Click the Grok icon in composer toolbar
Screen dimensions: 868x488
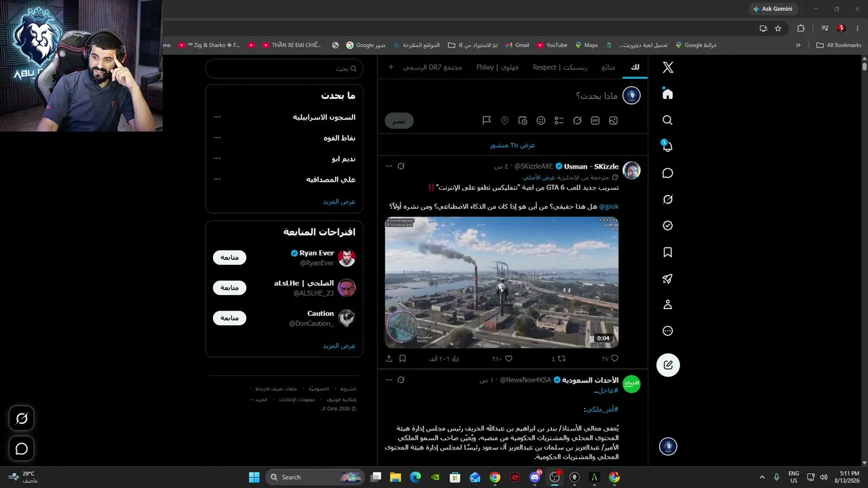pos(577,121)
